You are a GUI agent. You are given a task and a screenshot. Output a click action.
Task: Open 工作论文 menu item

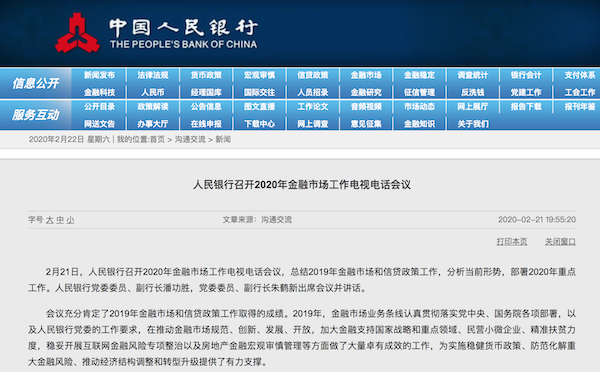(313, 107)
